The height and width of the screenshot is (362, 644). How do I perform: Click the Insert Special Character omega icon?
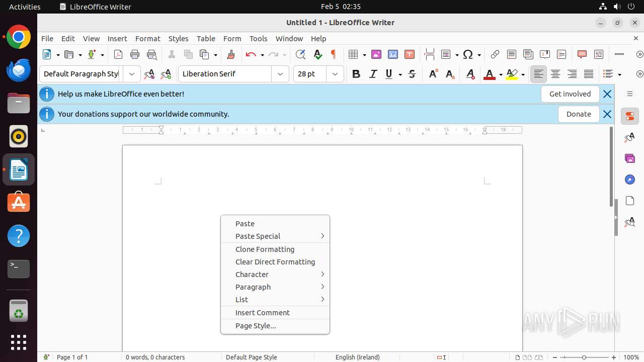(468, 54)
